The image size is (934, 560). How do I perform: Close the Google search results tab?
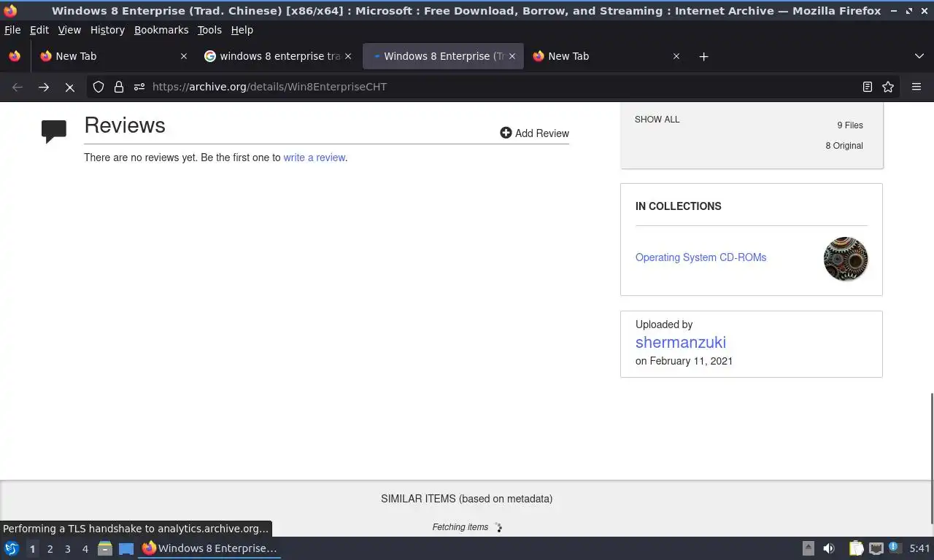[x=348, y=56]
